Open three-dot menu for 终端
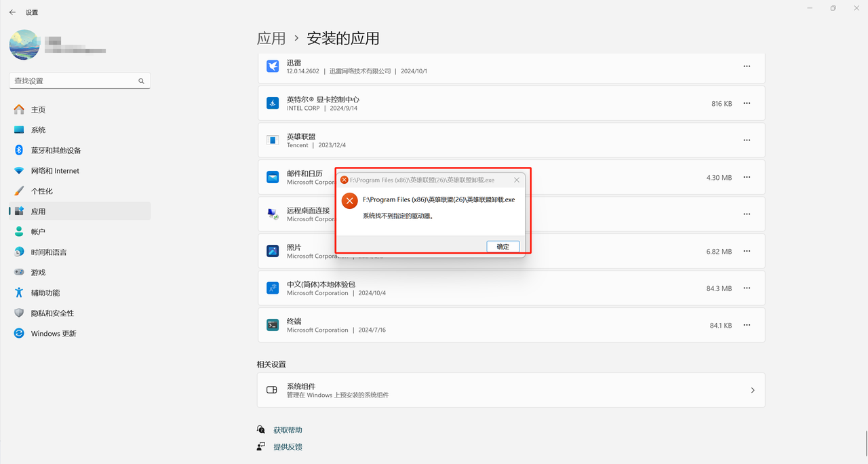Image resolution: width=868 pixels, height=464 pixels. (x=747, y=325)
